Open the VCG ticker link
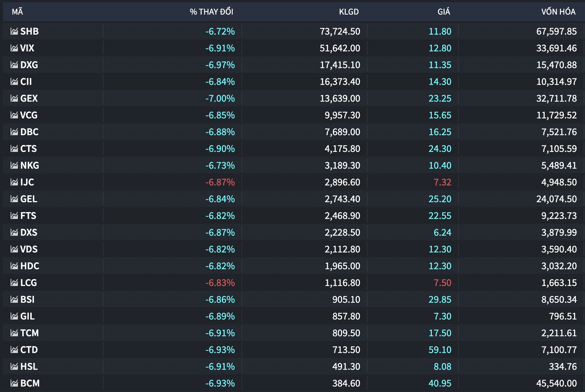The image size is (585, 392). [x=29, y=115]
